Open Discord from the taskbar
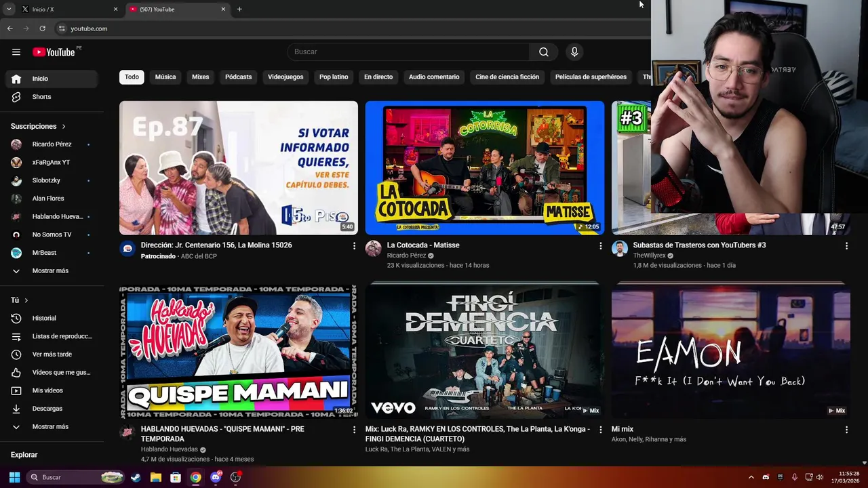 (216, 477)
